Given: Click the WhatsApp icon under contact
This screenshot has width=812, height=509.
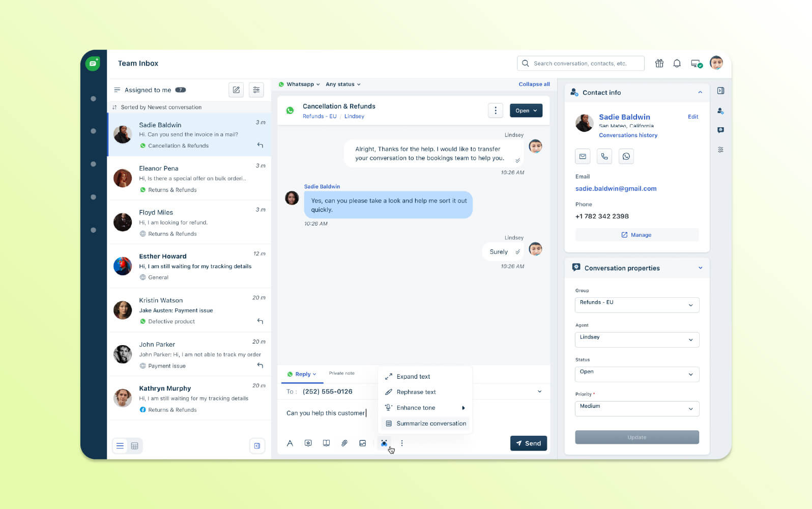Looking at the screenshot, I should click(x=626, y=156).
